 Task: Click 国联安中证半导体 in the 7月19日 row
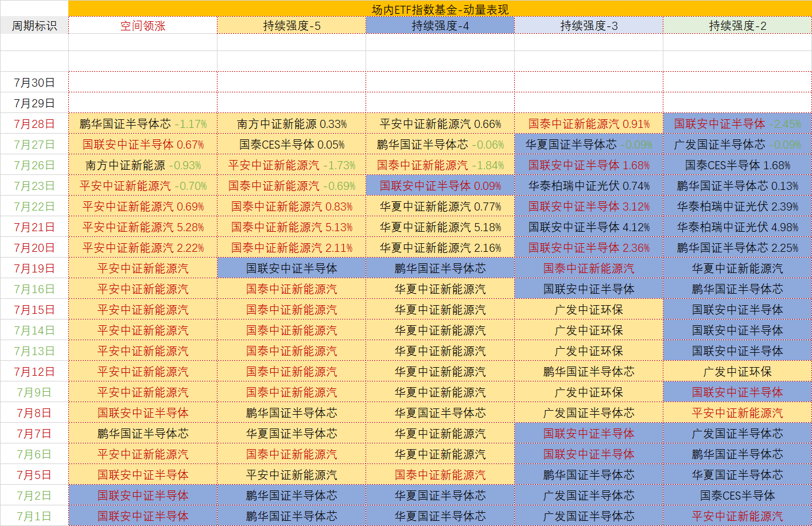[292, 268]
